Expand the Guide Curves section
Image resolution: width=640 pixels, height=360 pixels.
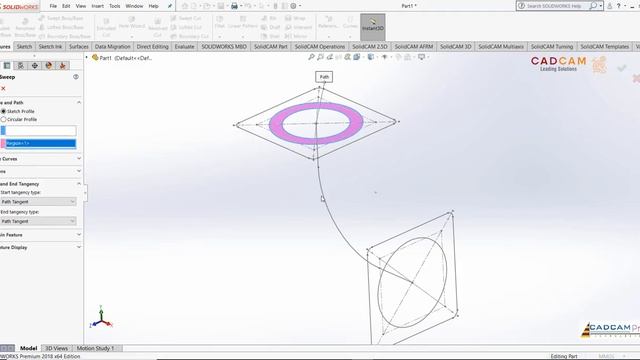tap(79, 158)
